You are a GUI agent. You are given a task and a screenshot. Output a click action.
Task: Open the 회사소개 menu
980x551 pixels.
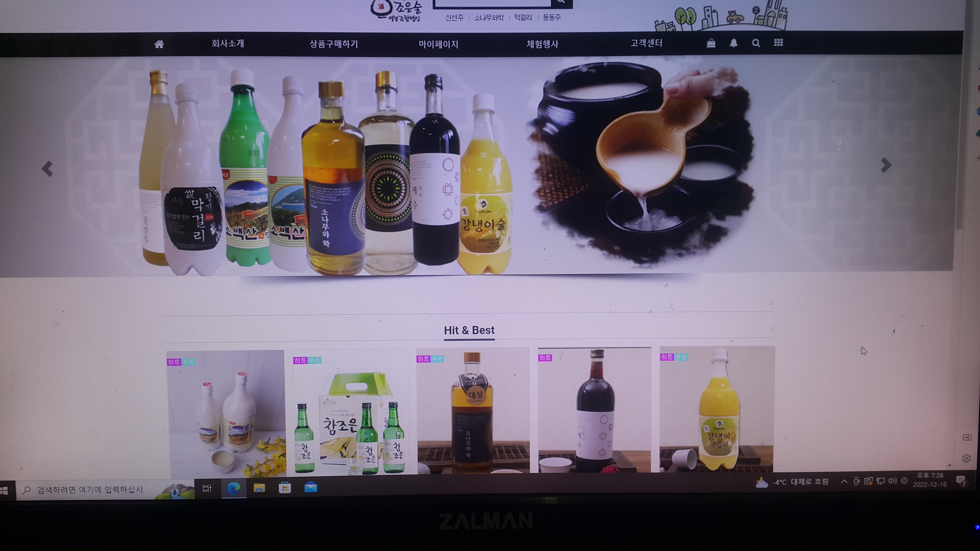click(227, 43)
